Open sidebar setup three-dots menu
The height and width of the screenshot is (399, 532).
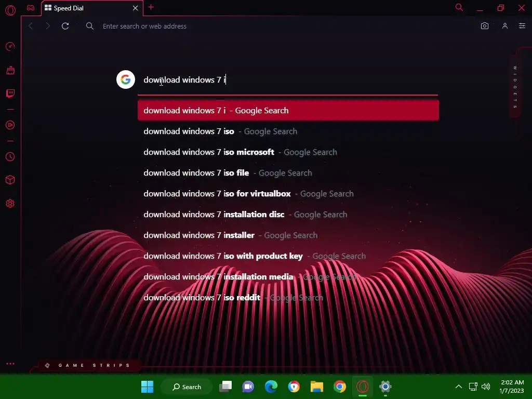10,364
